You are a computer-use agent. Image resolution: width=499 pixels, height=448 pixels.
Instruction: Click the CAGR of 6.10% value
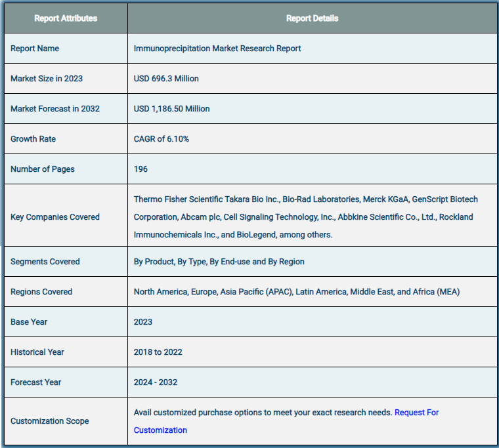click(162, 139)
